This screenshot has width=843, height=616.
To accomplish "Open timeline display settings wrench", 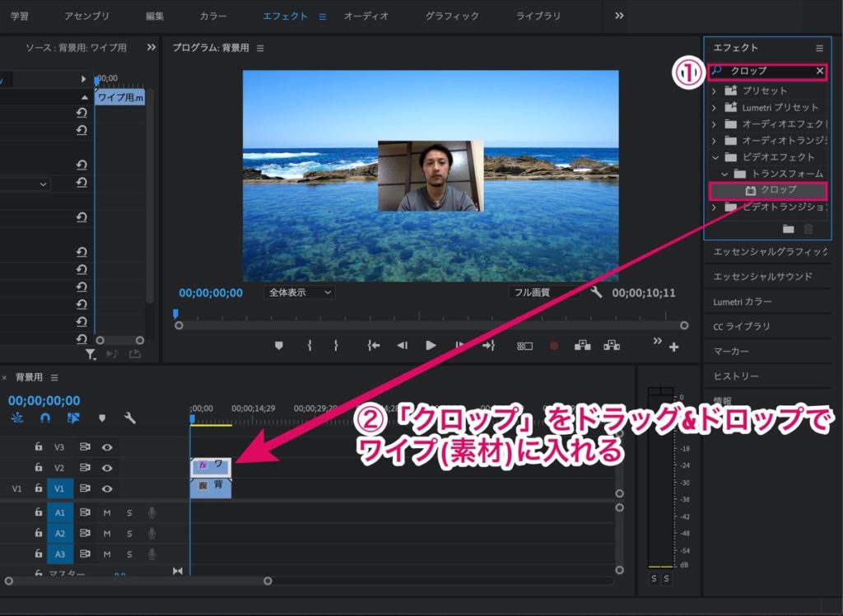I will coord(129,418).
